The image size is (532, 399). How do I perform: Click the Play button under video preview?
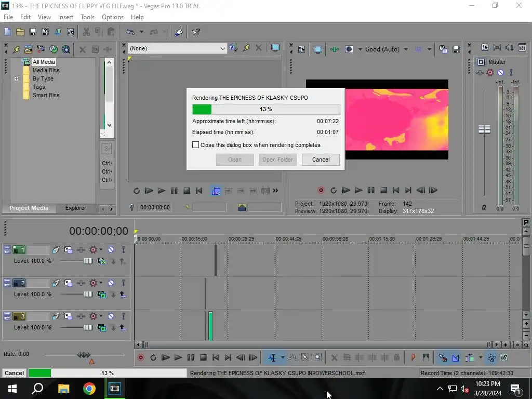pos(358,190)
